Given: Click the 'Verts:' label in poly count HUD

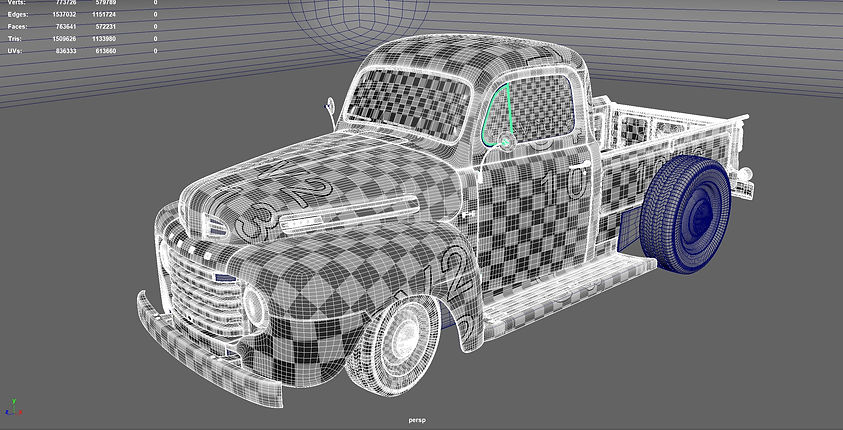Looking at the screenshot, I should coord(16,3).
